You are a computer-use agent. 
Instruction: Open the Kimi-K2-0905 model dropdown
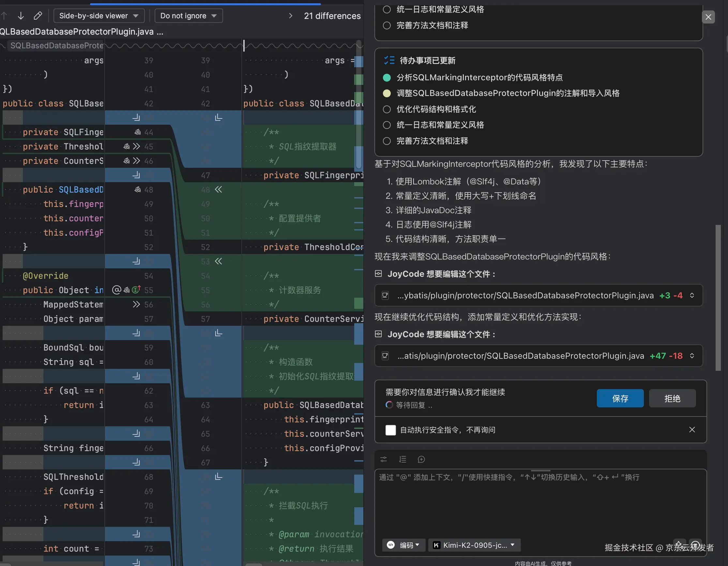474,545
